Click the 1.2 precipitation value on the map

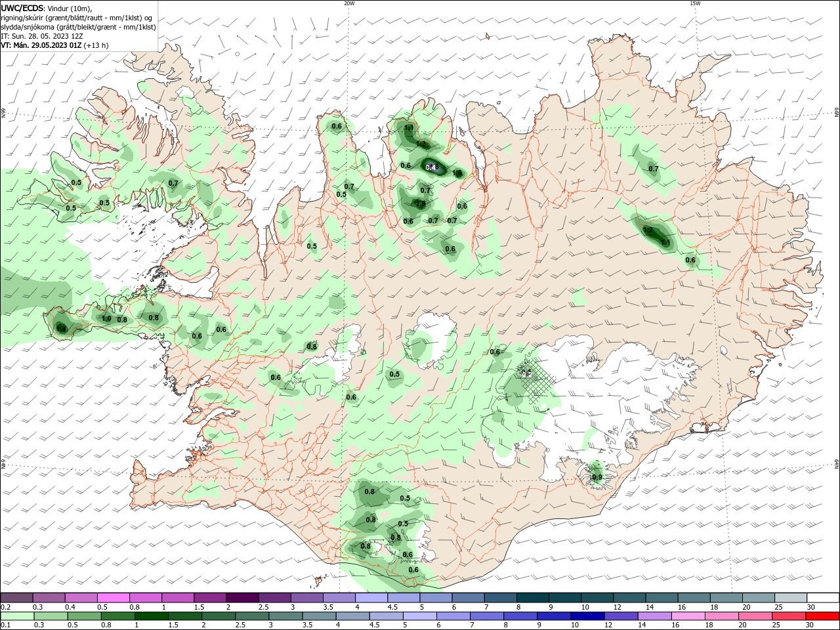coord(648,230)
